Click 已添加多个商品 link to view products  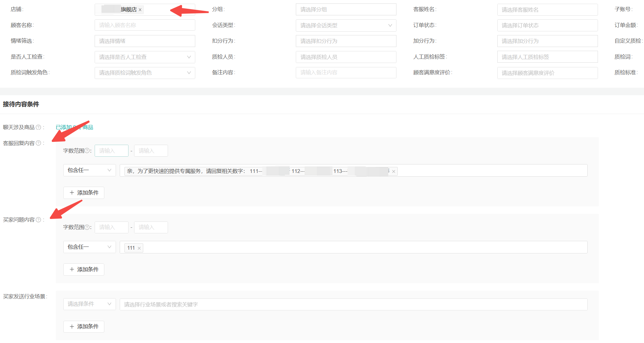(x=76, y=127)
